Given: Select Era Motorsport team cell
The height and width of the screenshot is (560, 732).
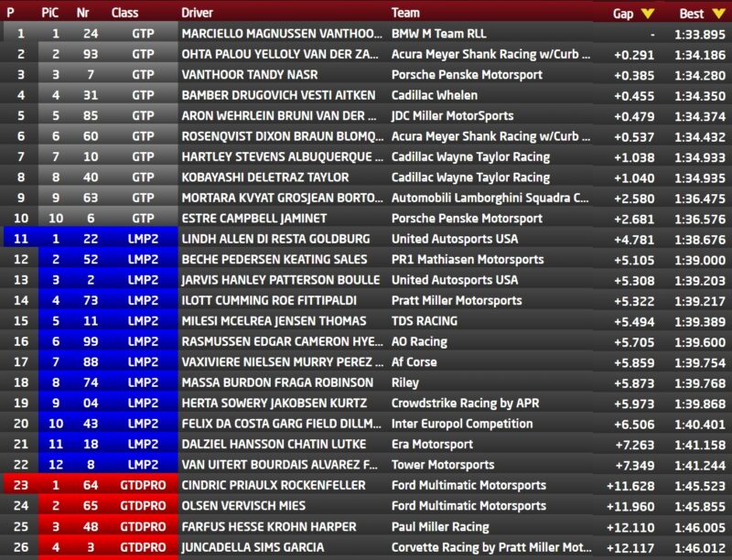Looking at the screenshot, I should click(432, 445).
